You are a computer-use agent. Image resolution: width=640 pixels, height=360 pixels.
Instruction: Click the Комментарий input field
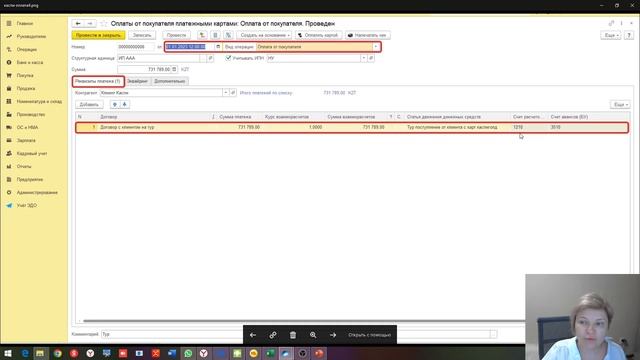coord(296,334)
